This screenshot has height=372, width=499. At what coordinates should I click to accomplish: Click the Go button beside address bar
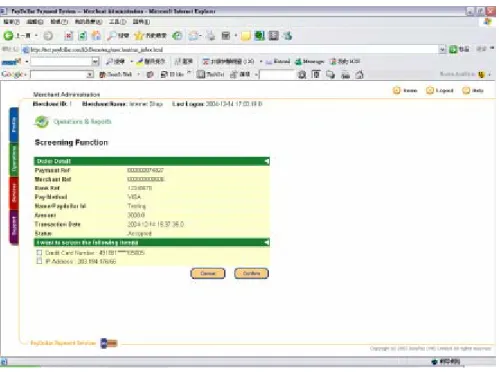(x=459, y=49)
